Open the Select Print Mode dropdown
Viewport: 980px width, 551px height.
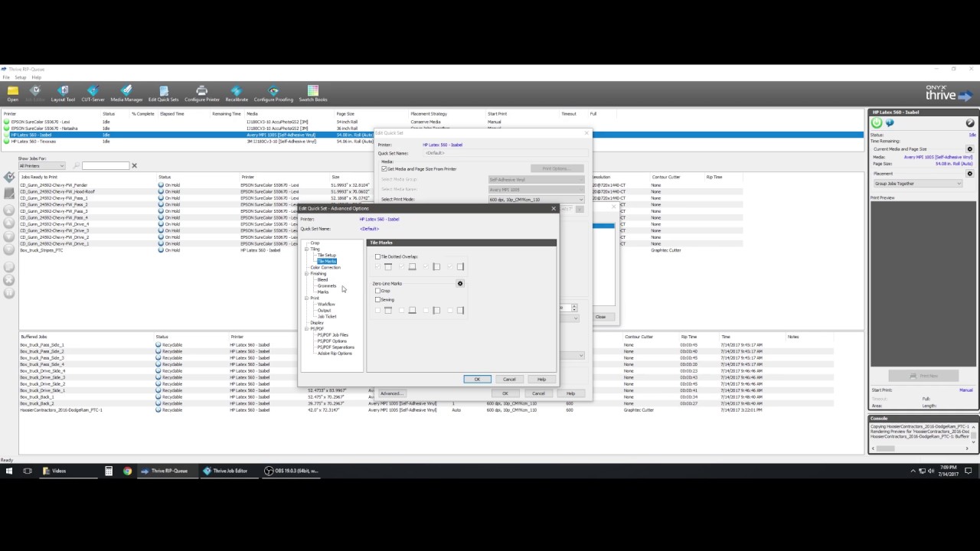(x=536, y=200)
